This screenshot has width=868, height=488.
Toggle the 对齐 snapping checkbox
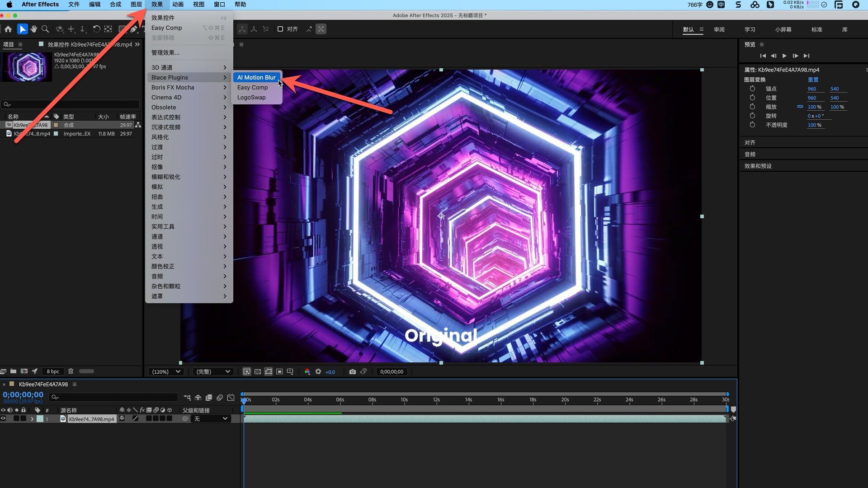(x=280, y=29)
